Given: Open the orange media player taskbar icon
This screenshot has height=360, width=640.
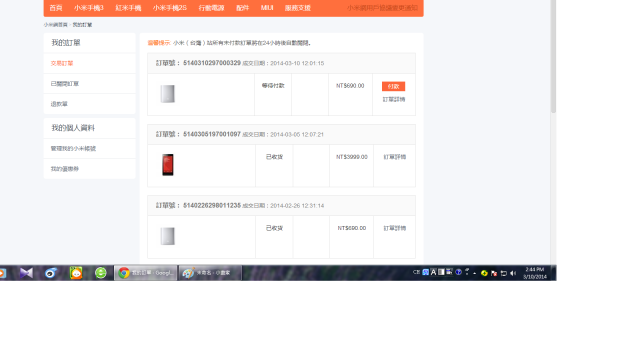Looking at the screenshot, I should [x=2, y=273].
